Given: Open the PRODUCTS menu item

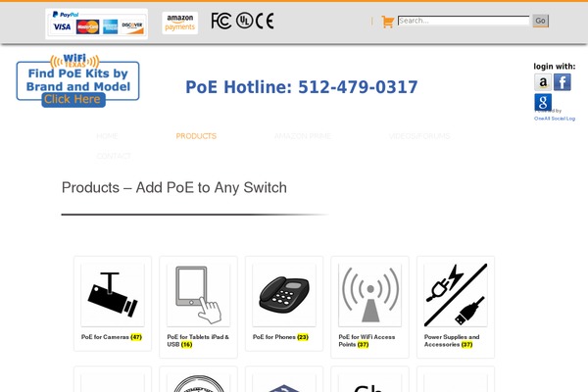Looking at the screenshot, I should click(x=196, y=136).
